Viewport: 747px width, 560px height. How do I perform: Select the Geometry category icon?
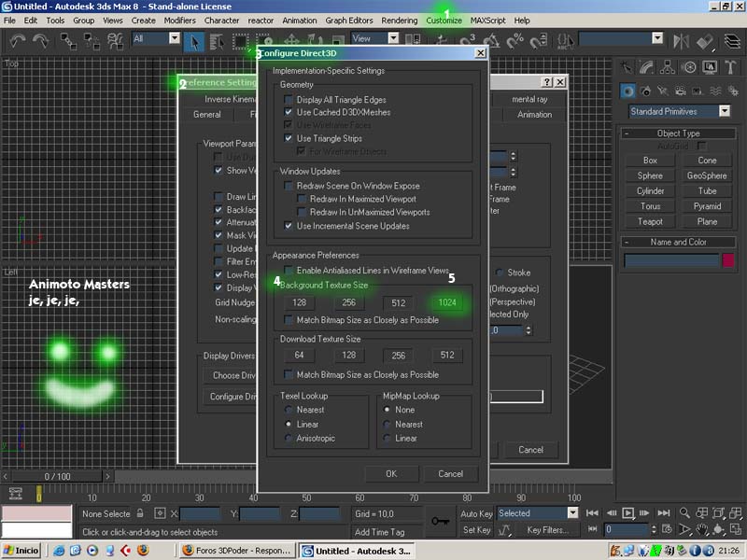(x=627, y=91)
